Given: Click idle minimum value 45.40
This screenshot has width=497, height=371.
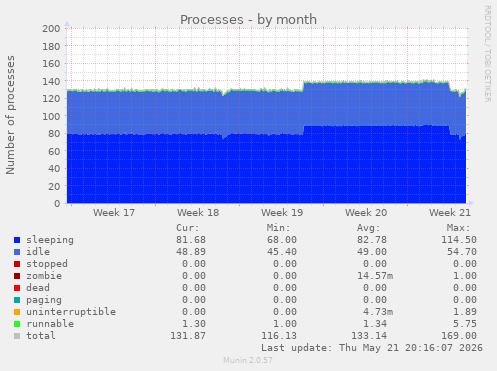Looking at the screenshot, I should click(282, 252).
